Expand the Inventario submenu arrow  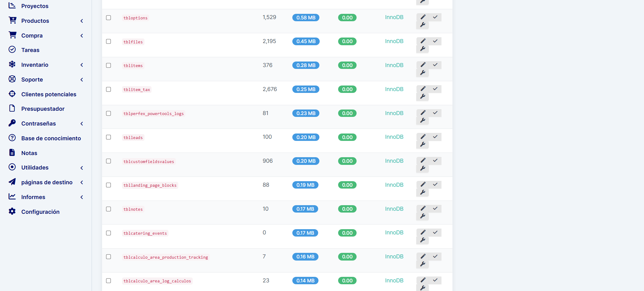(82, 65)
